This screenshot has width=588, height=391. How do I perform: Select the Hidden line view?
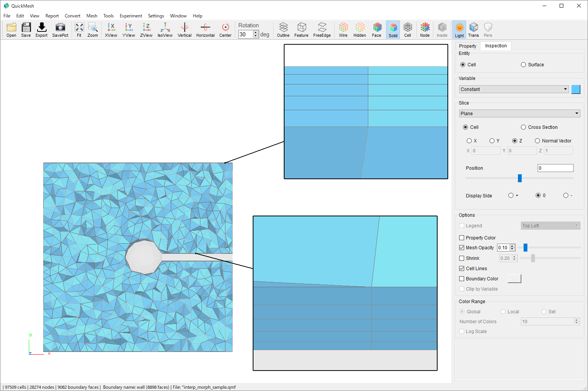[360, 30]
